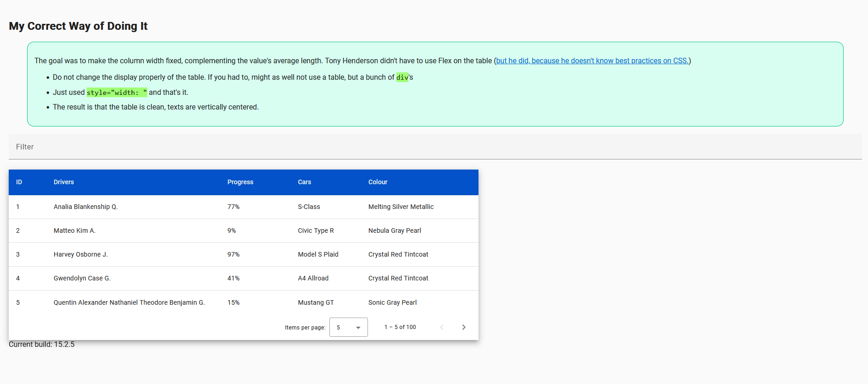Click the Drivers column header
The height and width of the screenshot is (384, 868).
(x=64, y=182)
